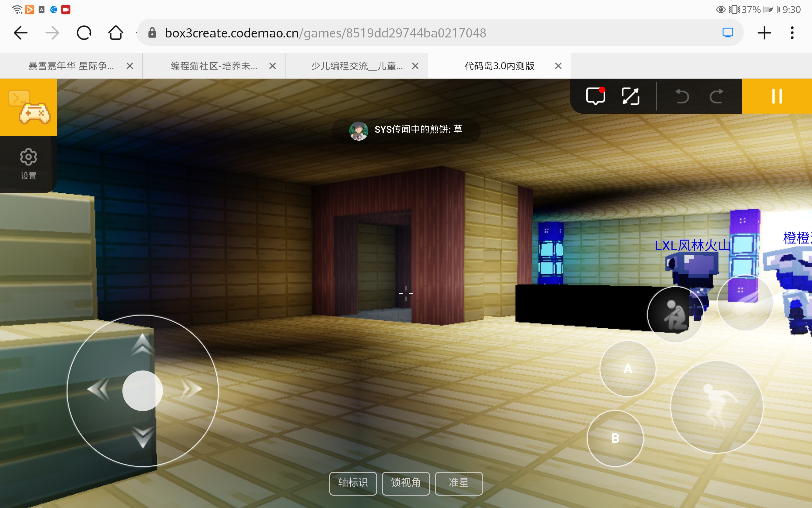Tap the Wi-Fi status icon

[x=17, y=10]
